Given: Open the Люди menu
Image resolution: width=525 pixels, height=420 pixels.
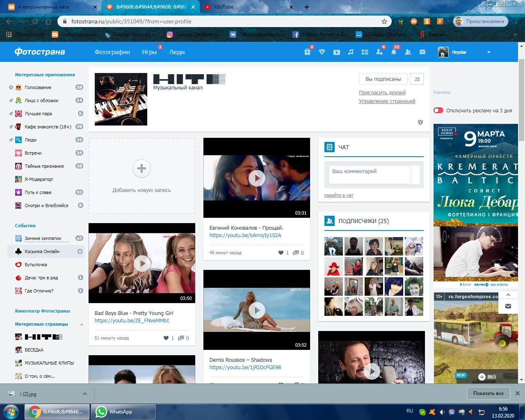Looking at the screenshot, I should [x=177, y=52].
